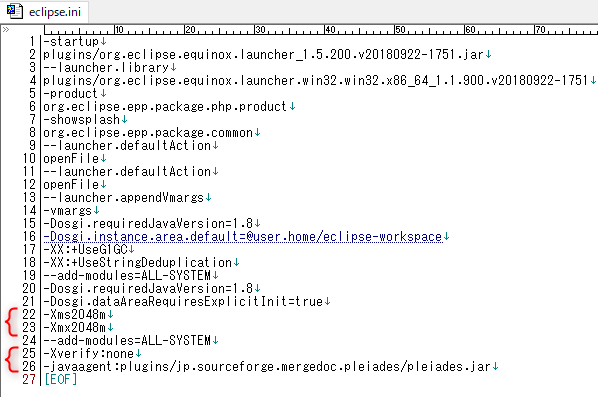Click '-Dosgi.requiredJavaVersion=1.8' on line 20

pyautogui.click(x=148, y=288)
